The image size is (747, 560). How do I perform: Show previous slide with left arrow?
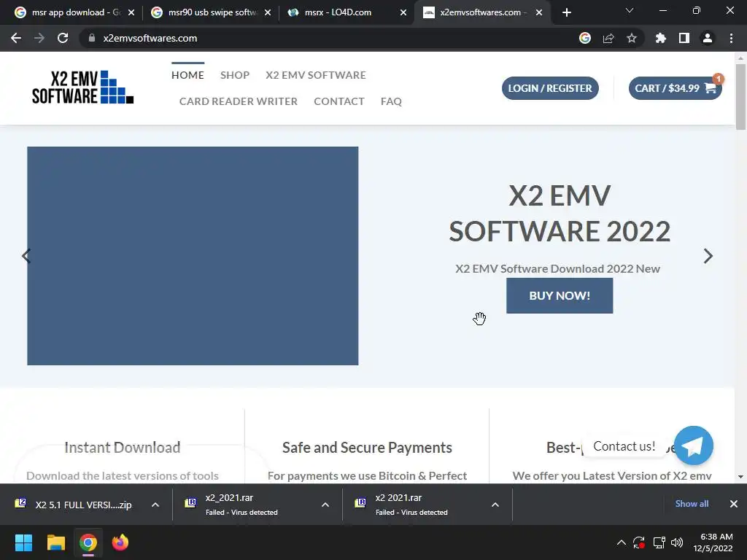pyautogui.click(x=26, y=256)
